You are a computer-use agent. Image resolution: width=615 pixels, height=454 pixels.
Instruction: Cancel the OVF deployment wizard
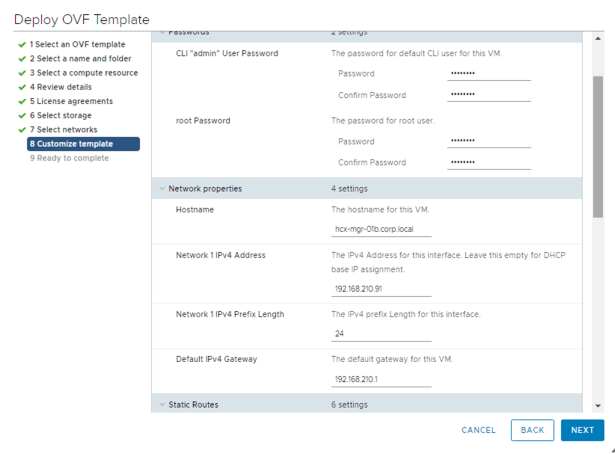point(478,430)
